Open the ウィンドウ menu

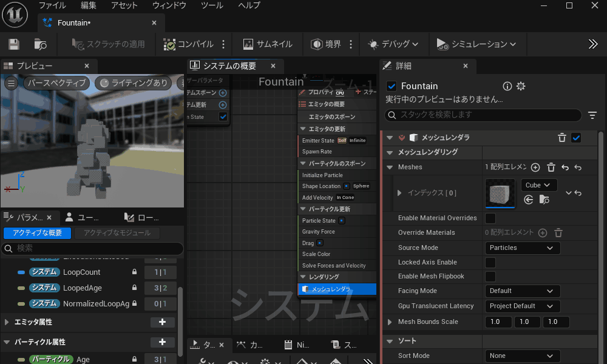pyautogui.click(x=169, y=5)
